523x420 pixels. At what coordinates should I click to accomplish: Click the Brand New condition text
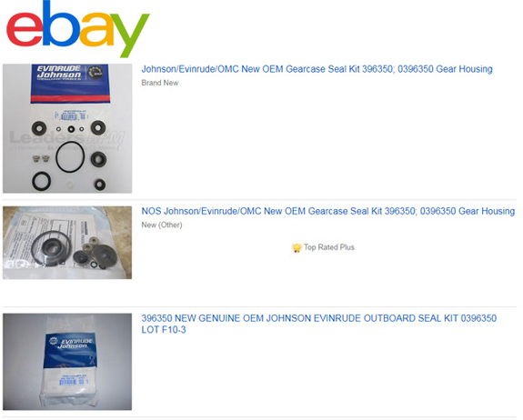point(160,83)
